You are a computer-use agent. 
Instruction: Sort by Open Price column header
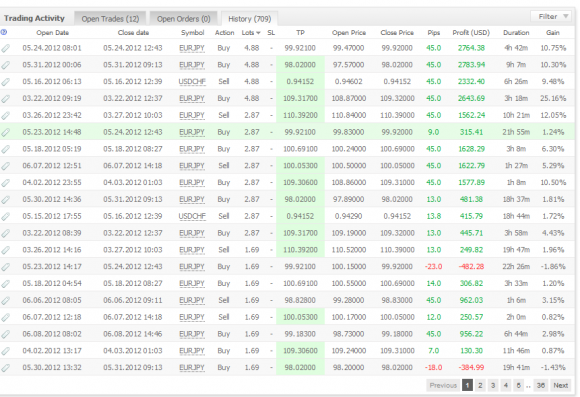(x=349, y=33)
